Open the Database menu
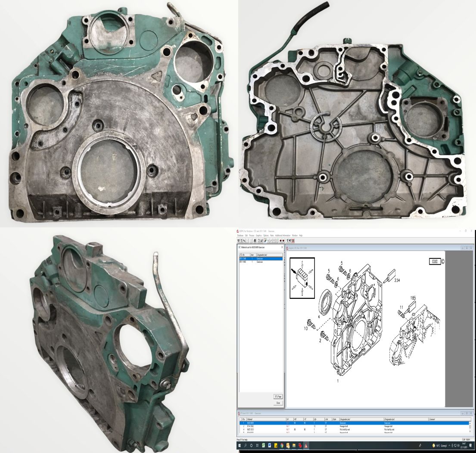Screen dimensions: 476x453 (x=240, y=236)
